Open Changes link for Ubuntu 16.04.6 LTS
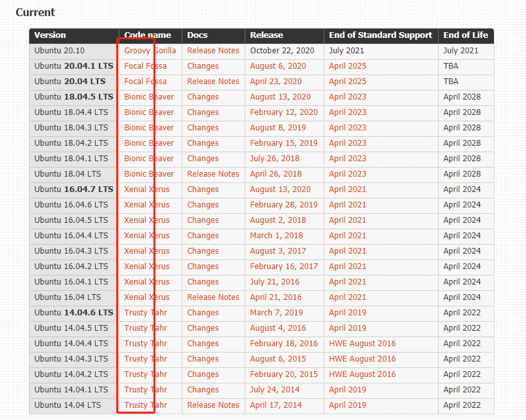526x420 pixels. tap(202, 205)
